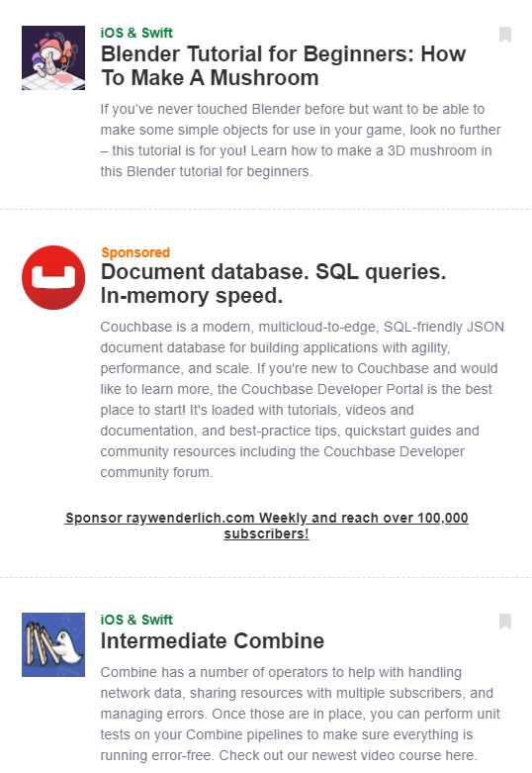532x773 pixels.
Task: Click the orange Sponsored label
Action: tap(135, 252)
